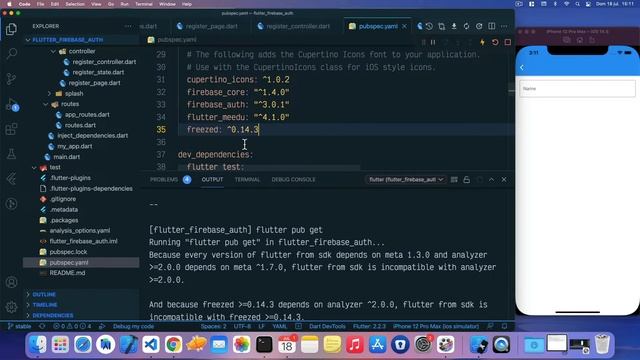Open editor More Actions ellipsis
The width and height of the screenshot is (640, 360).
(504, 26)
